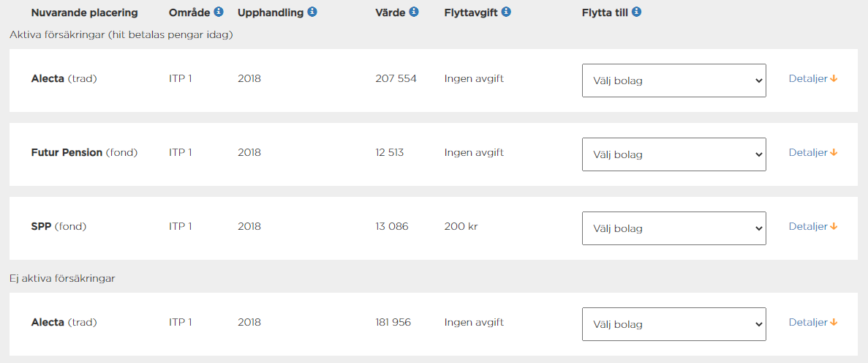Click the 207 554 value for Alecta
This screenshot has height=363, width=868.
(x=396, y=78)
